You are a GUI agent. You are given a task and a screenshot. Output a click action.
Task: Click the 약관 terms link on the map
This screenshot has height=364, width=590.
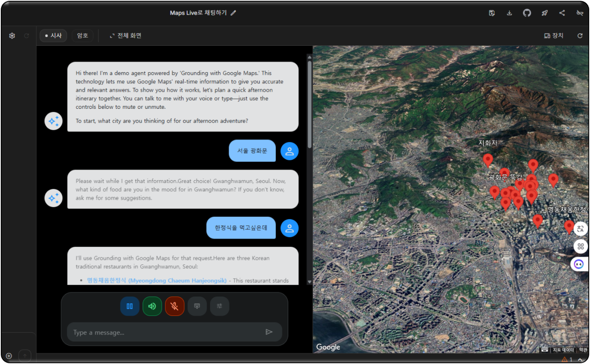(x=583, y=350)
